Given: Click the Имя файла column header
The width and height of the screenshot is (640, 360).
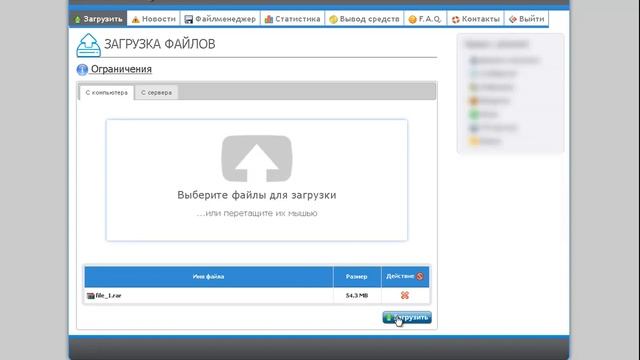Looking at the screenshot, I should click(x=209, y=276).
